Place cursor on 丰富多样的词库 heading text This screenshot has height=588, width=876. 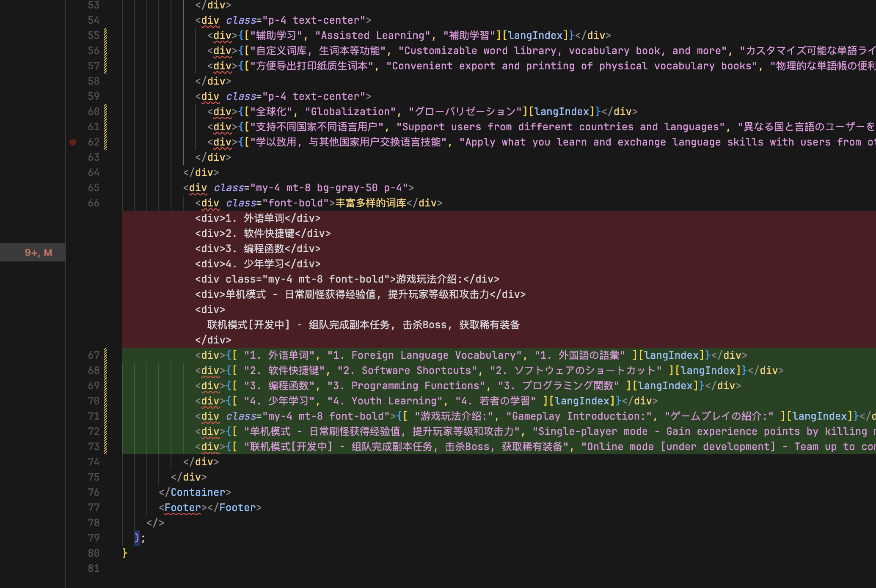(x=370, y=203)
